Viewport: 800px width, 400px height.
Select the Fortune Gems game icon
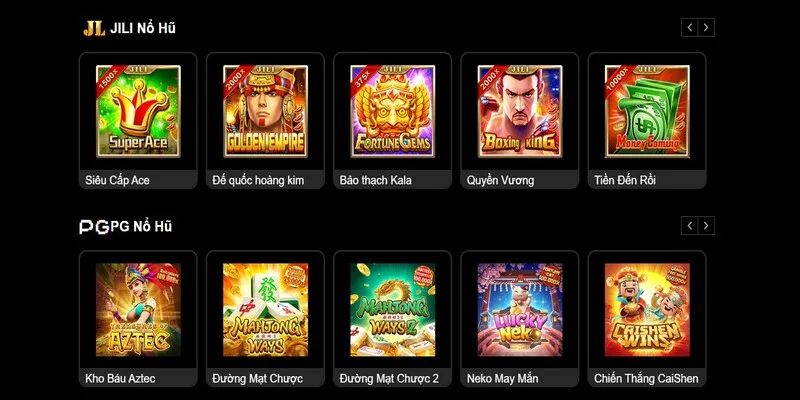click(392, 111)
